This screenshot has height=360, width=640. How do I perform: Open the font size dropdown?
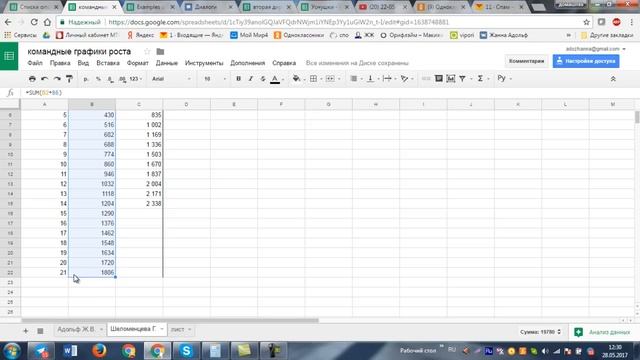[215, 79]
